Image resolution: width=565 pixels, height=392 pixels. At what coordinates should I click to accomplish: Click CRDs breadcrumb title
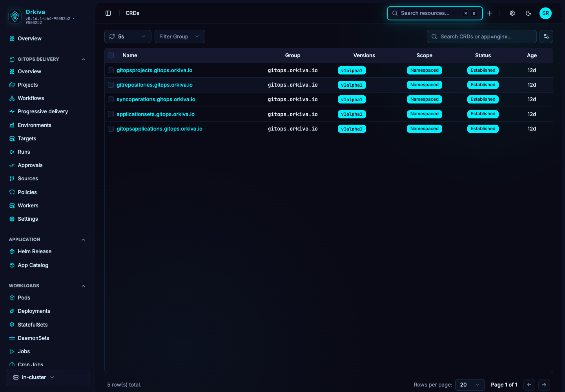(133, 13)
